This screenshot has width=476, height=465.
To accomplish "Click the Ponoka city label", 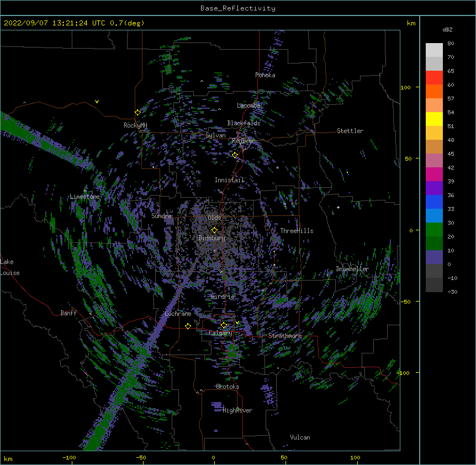I will [265, 75].
